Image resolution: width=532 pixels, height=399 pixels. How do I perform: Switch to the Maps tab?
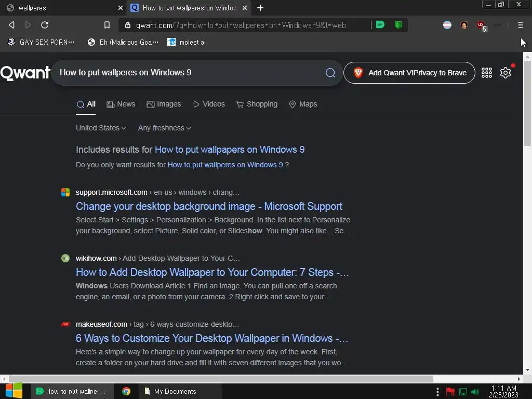pyautogui.click(x=303, y=104)
